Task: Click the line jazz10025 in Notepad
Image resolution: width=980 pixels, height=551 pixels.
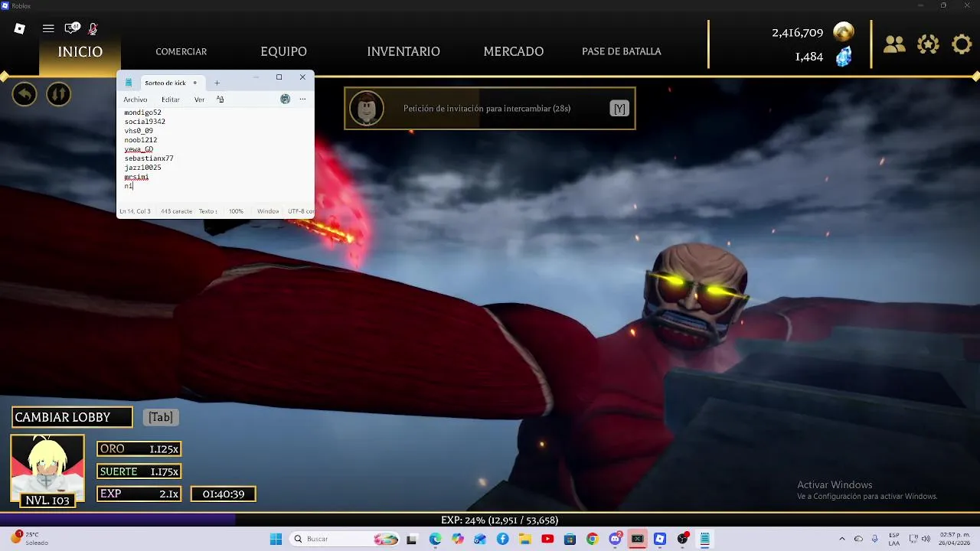Action: point(142,168)
